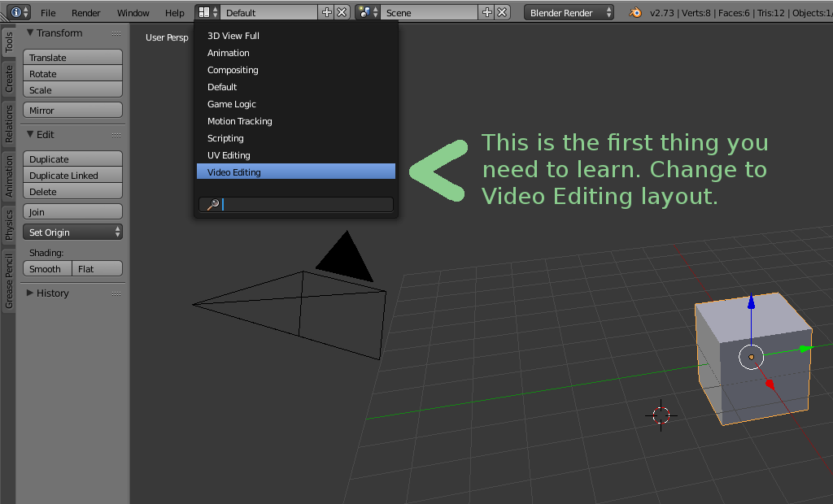Click the white manipulator center circle
Viewport: 833px width, 504px height.
click(751, 357)
